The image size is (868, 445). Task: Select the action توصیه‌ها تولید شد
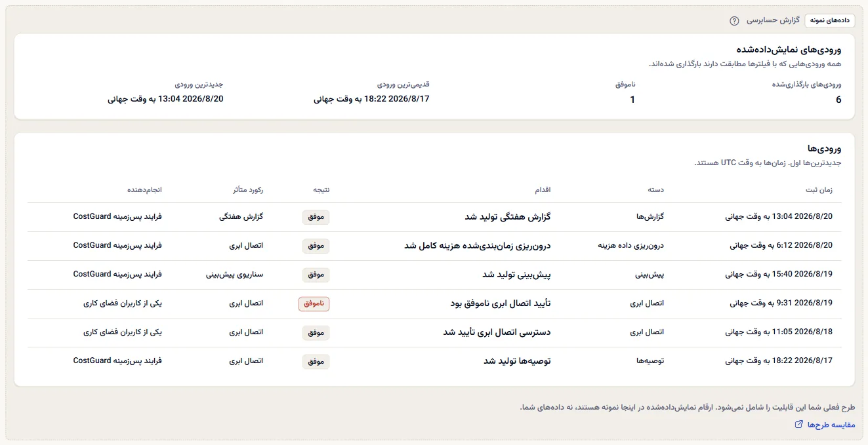[x=517, y=361]
